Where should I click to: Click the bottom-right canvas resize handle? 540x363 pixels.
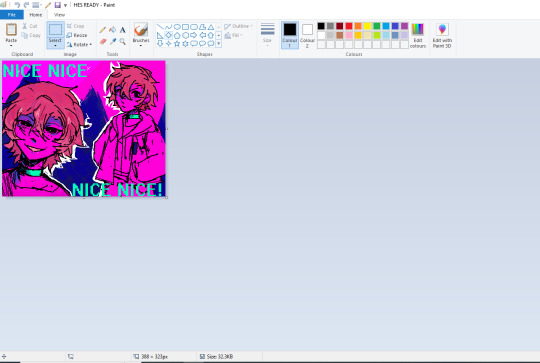(167, 197)
